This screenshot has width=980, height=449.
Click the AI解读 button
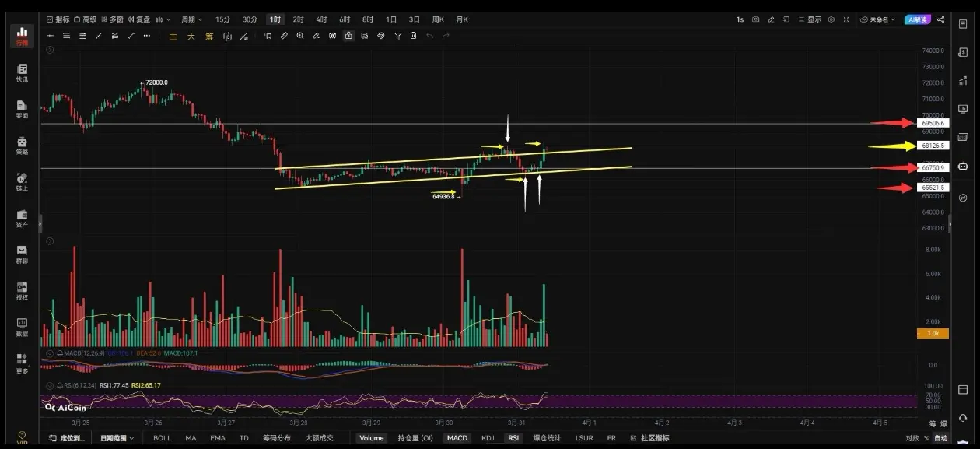918,19
